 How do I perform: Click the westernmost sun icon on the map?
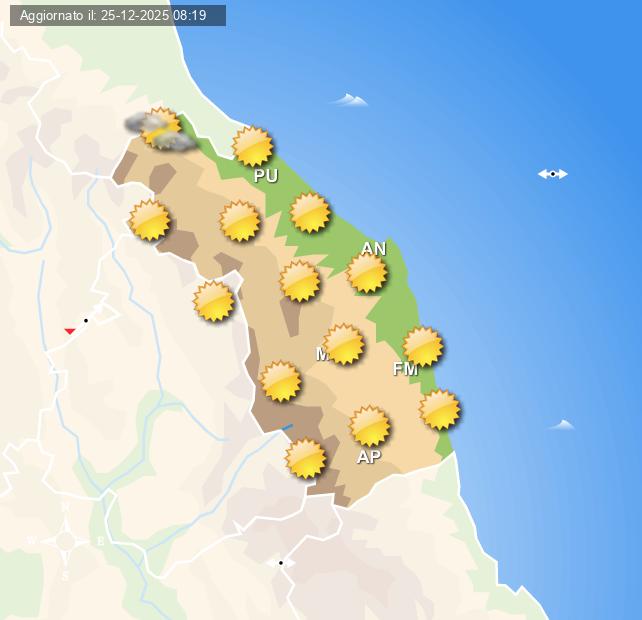click(150, 220)
